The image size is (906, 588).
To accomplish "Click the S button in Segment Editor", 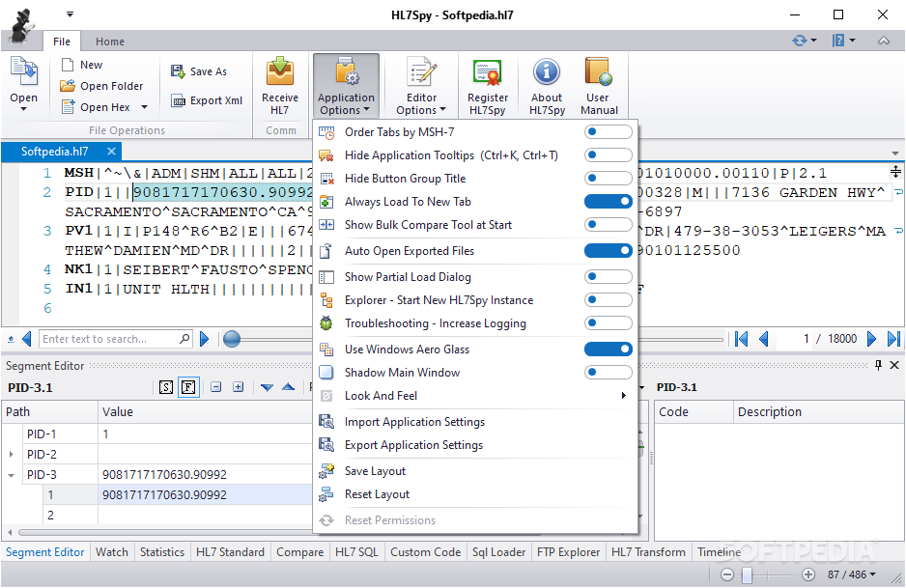I will 166,387.
